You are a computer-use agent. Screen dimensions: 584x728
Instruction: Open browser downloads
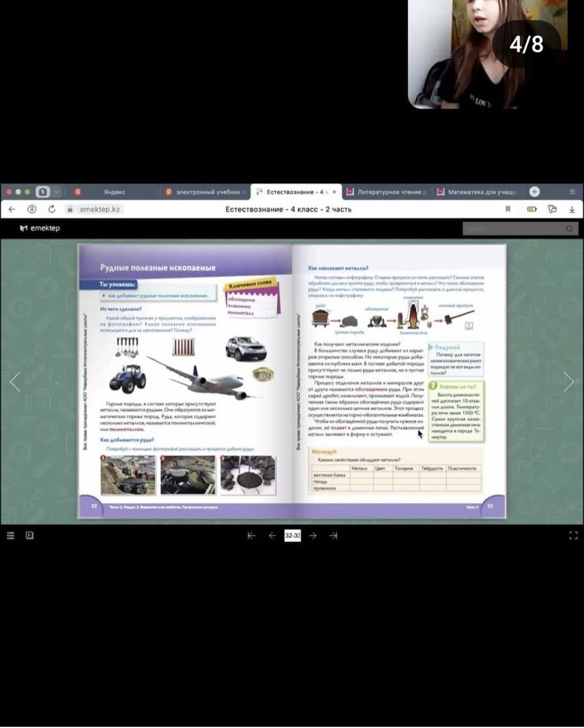572,209
